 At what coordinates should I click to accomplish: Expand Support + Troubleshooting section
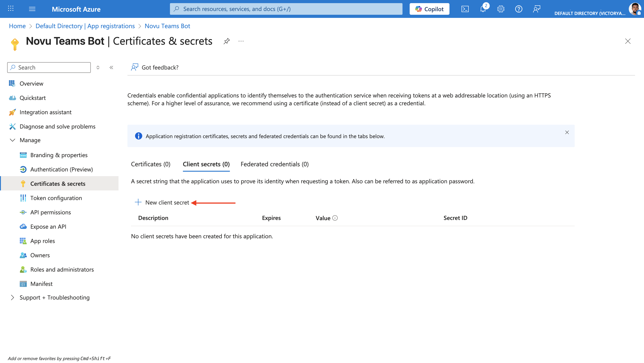click(12, 297)
